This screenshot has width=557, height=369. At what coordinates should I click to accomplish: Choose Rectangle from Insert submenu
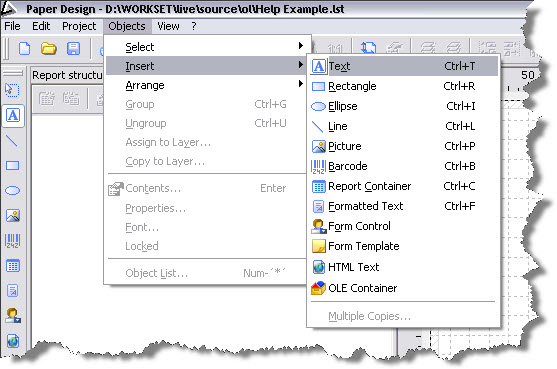(404, 86)
